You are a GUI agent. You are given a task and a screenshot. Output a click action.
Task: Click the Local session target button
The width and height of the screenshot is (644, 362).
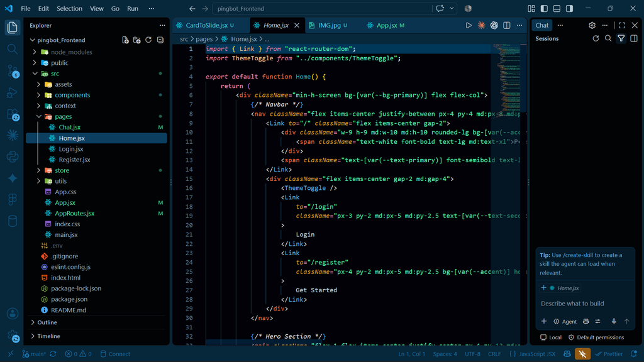pos(551,337)
